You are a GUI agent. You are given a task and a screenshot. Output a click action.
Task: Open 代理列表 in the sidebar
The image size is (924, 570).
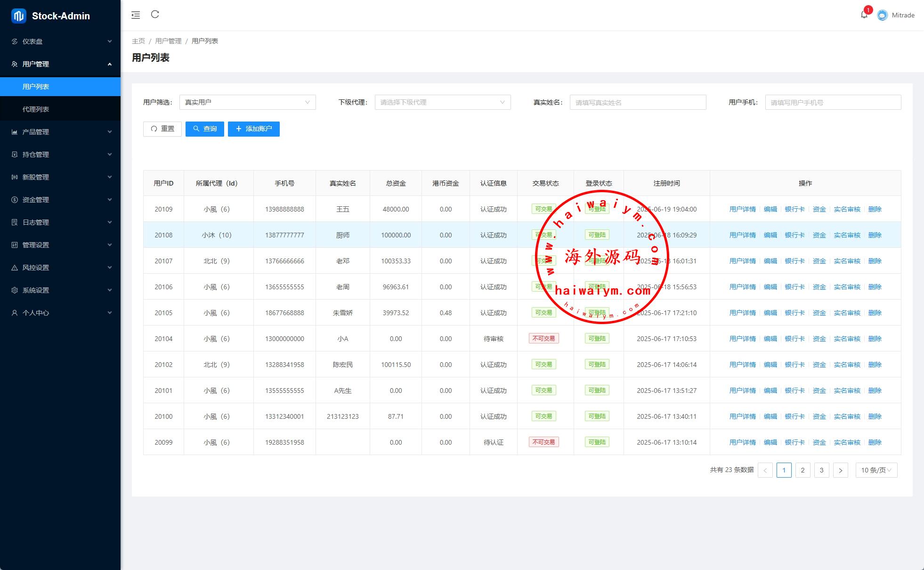pos(36,109)
